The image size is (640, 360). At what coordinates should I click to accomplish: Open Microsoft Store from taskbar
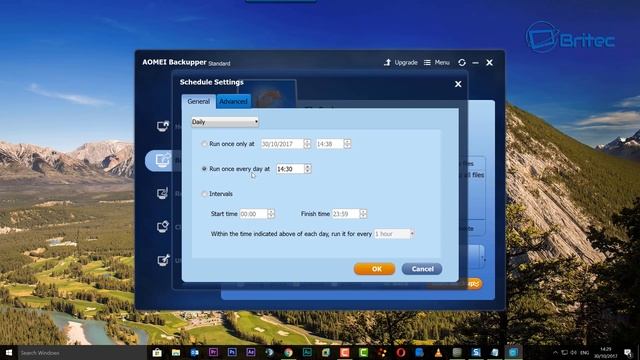pos(157,353)
